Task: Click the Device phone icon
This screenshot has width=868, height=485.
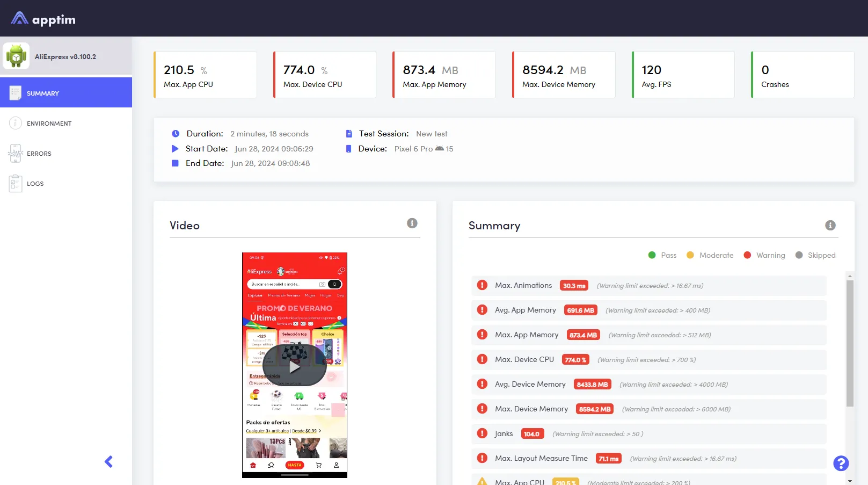Action: (x=348, y=149)
